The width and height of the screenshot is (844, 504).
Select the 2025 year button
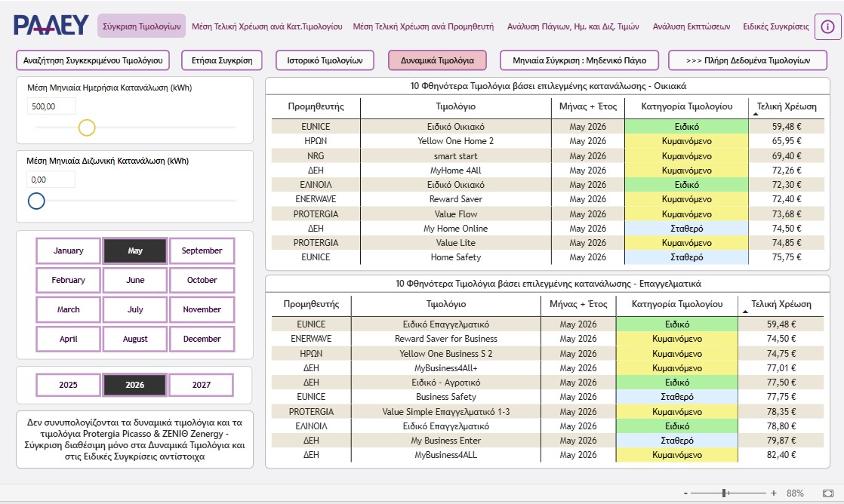(x=69, y=385)
